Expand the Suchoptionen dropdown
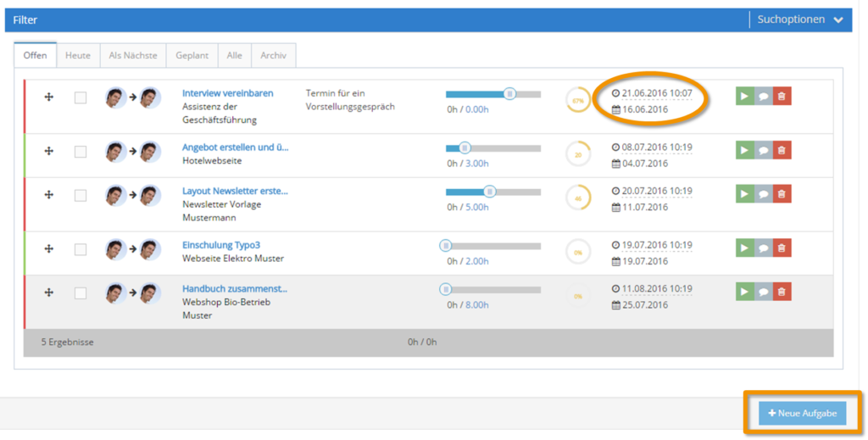The image size is (868, 440). [x=800, y=19]
